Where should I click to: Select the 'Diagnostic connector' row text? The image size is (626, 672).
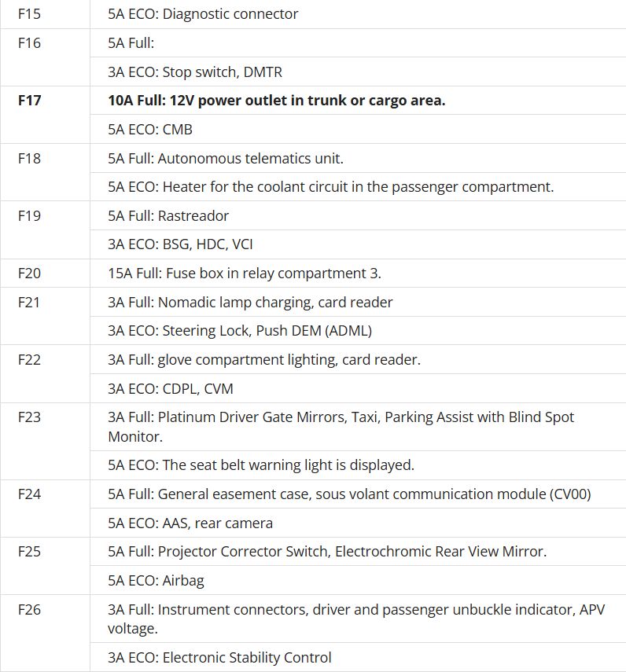(203, 14)
